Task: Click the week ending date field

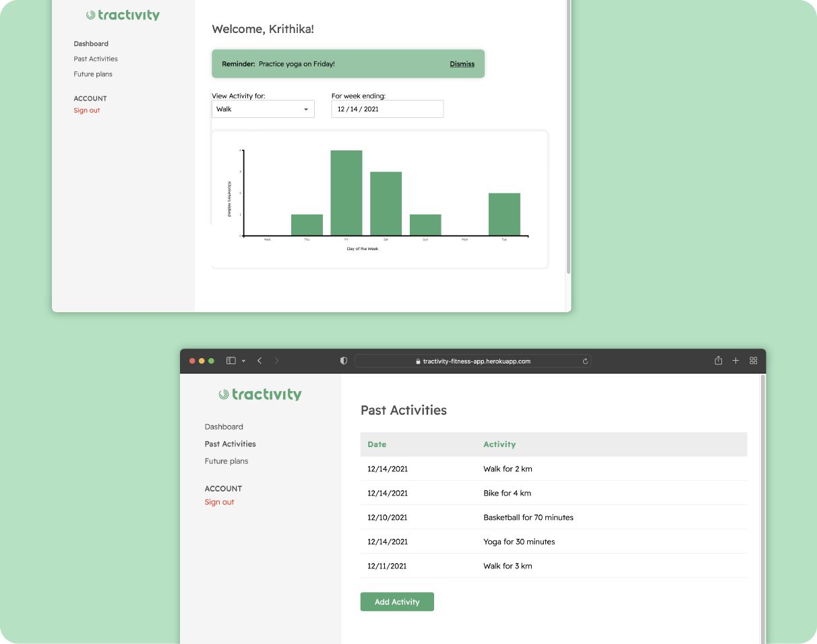Action: [x=387, y=109]
